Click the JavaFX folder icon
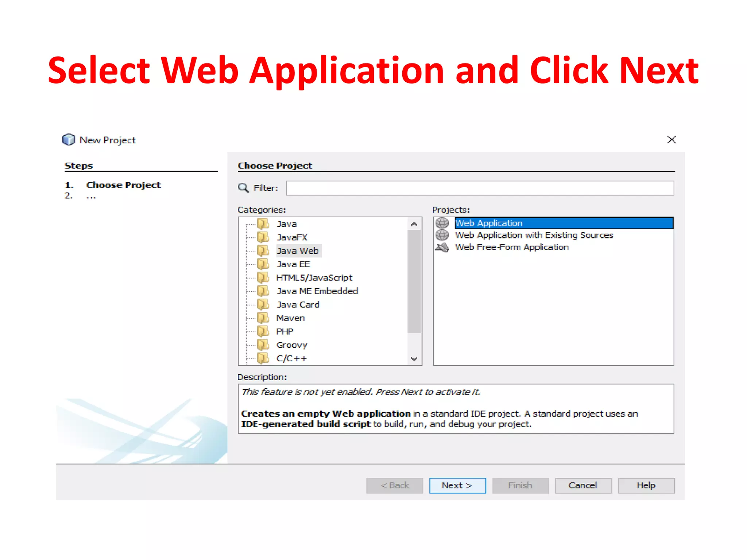This screenshot has height=560, width=747. [x=263, y=237]
